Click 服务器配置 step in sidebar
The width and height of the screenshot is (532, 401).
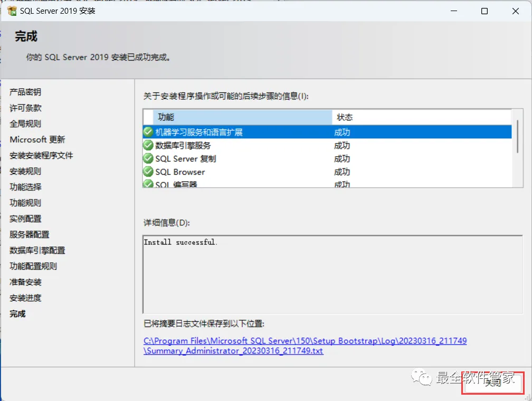30,234
